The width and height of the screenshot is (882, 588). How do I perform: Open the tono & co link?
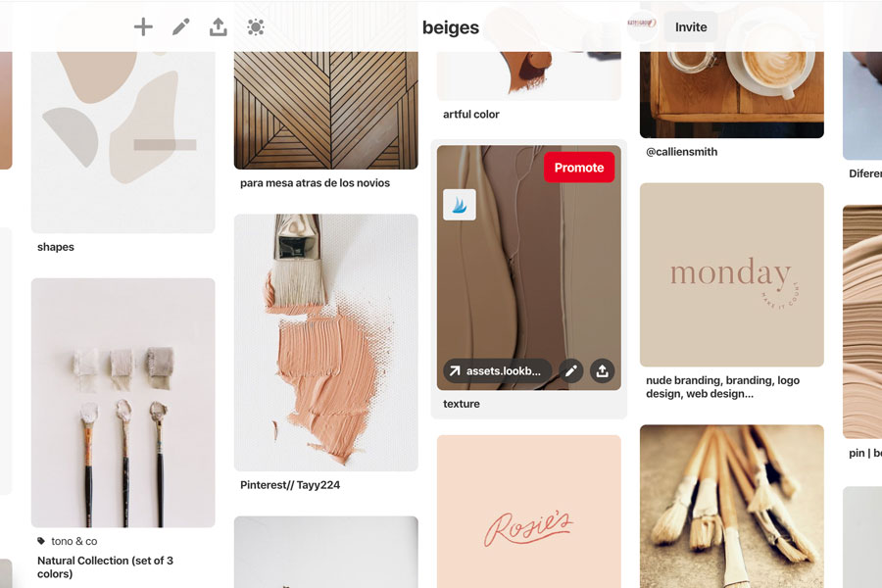(74, 541)
